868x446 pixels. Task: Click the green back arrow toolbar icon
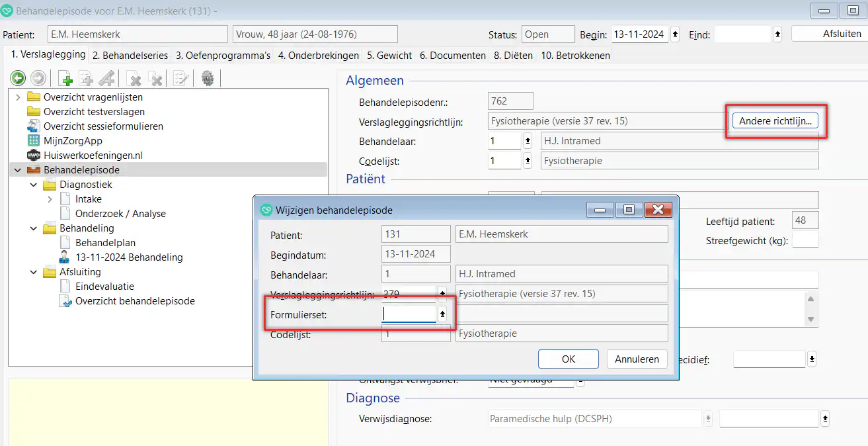coord(18,79)
